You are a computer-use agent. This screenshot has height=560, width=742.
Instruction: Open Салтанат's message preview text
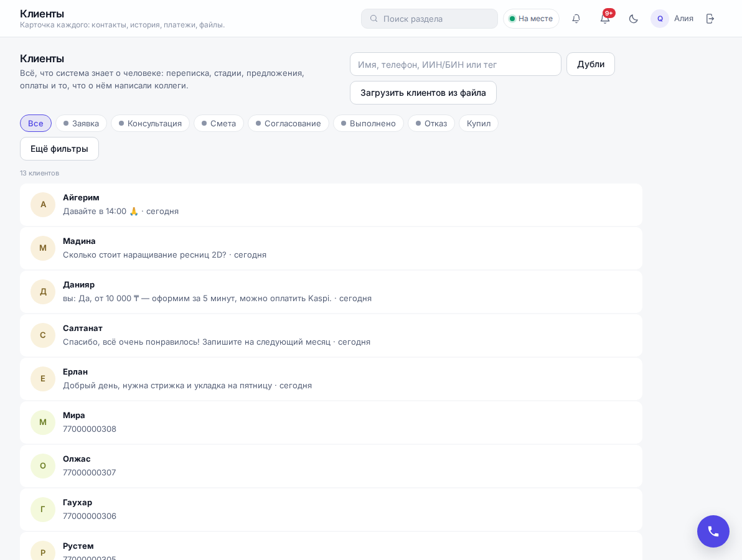216,342
